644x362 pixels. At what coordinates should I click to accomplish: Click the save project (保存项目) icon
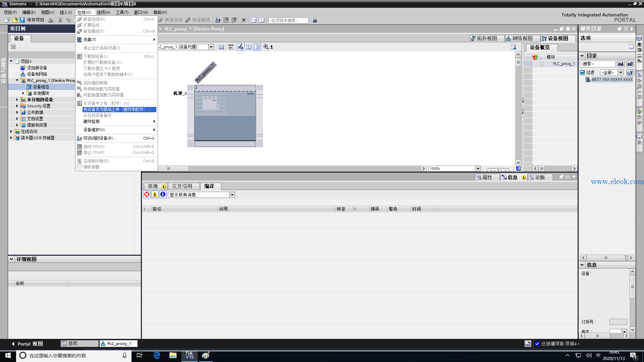pyautogui.click(x=22, y=20)
